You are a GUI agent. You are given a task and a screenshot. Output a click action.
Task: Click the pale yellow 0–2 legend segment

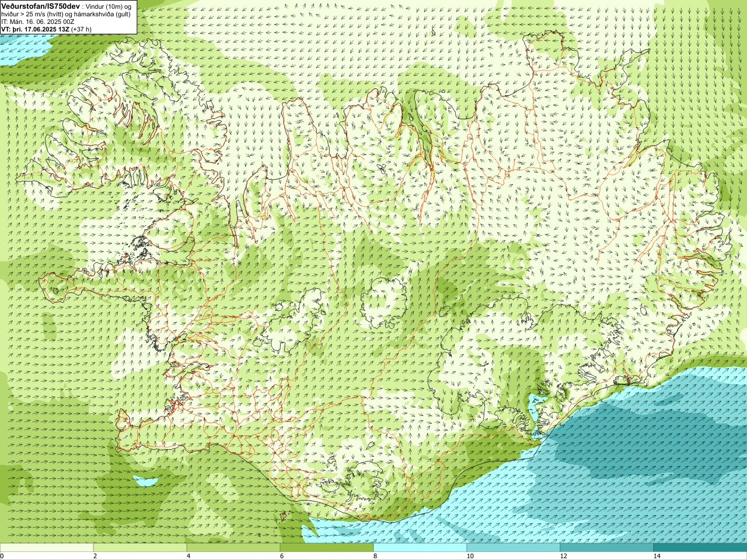tap(47, 548)
